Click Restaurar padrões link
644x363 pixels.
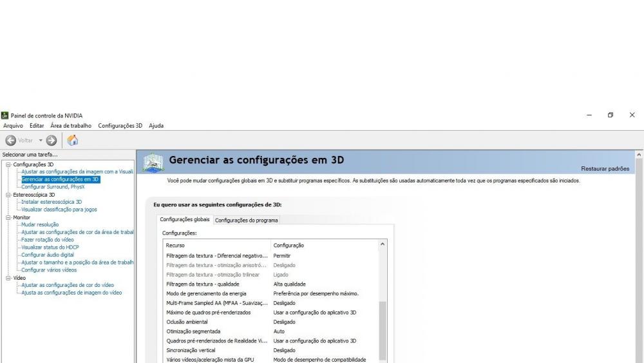point(605,168)
